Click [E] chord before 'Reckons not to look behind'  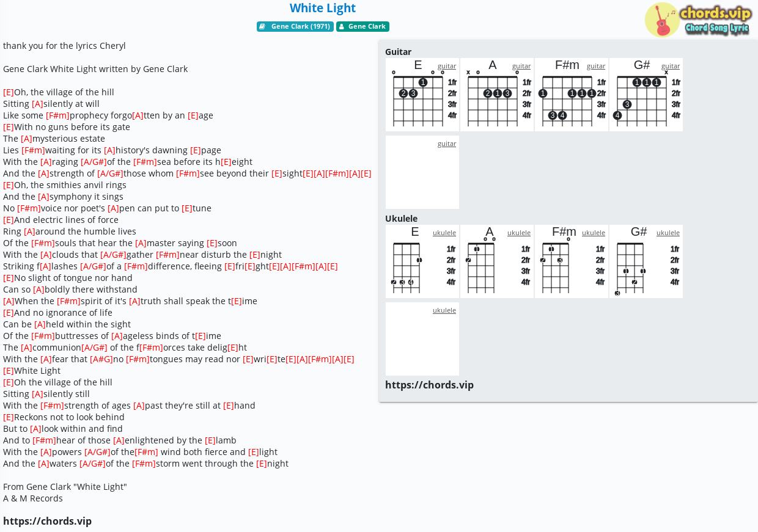[x=9, y=417]
